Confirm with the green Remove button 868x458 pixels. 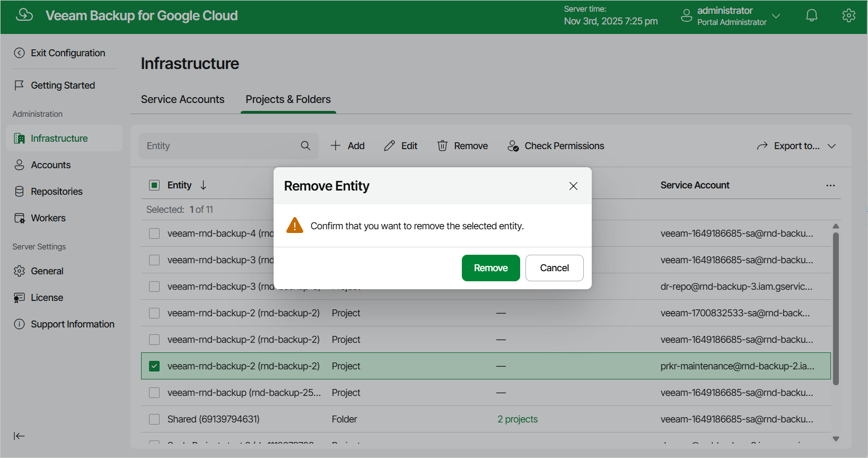(490, 268)
